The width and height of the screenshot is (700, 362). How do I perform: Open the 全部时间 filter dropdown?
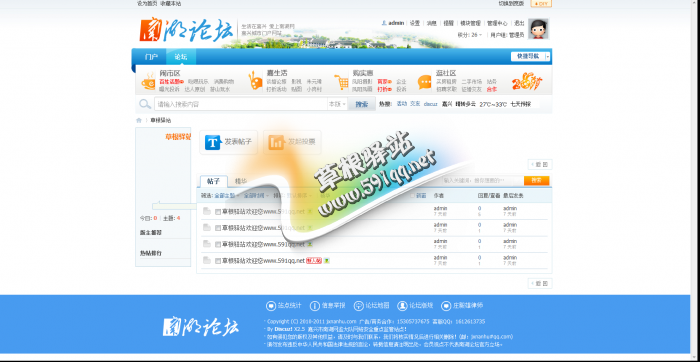click(x=256, y=196)
